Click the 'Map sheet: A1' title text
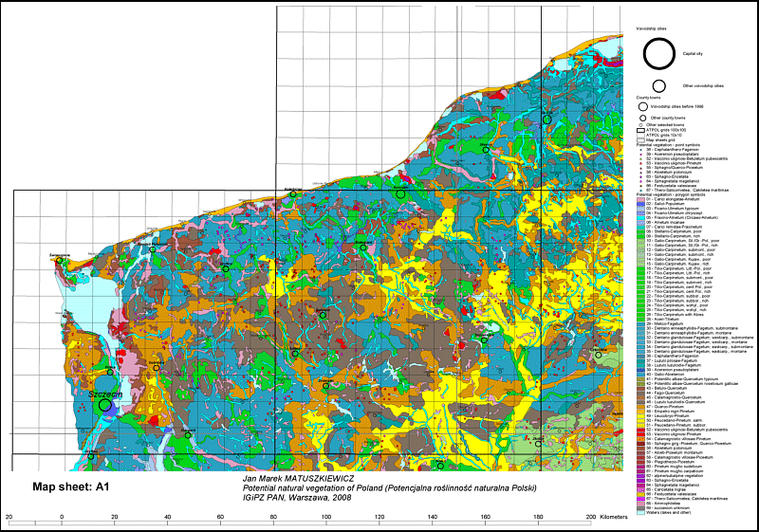Viewport: 759px width, 532px height. click(70, 486)
